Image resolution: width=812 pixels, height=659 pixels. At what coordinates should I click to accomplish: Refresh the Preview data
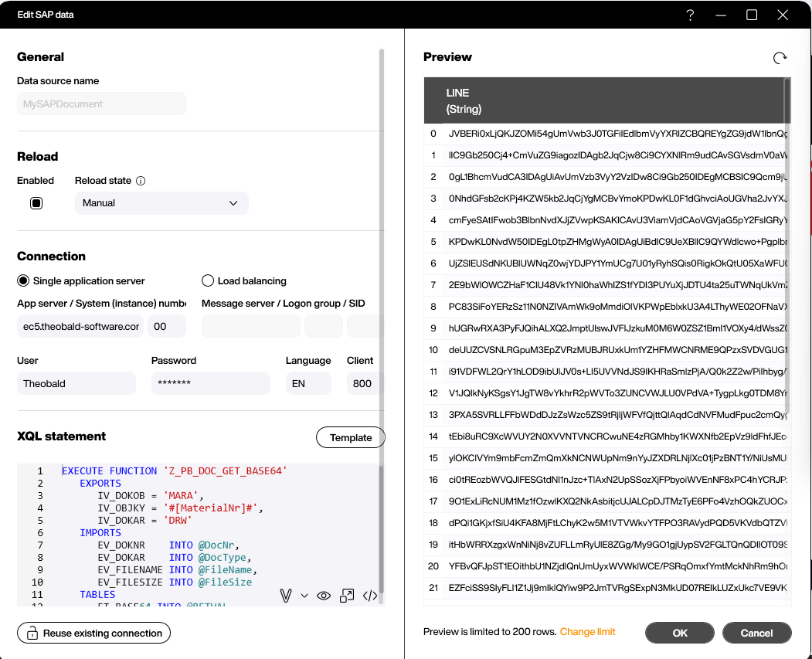pyautogui.click(x=780, y=58)
